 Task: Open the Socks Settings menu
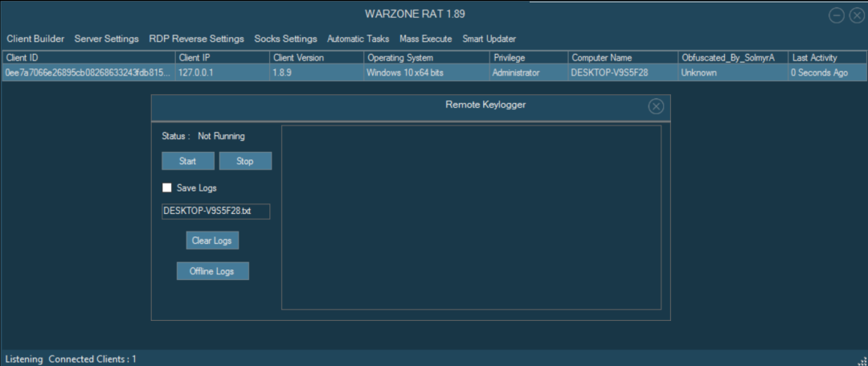[285, 39]
